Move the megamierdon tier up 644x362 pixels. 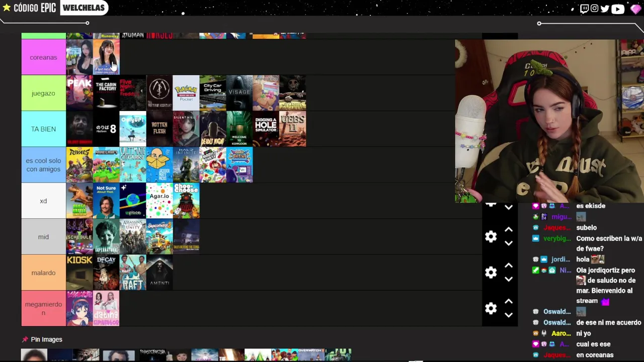[x=509, y=301]
